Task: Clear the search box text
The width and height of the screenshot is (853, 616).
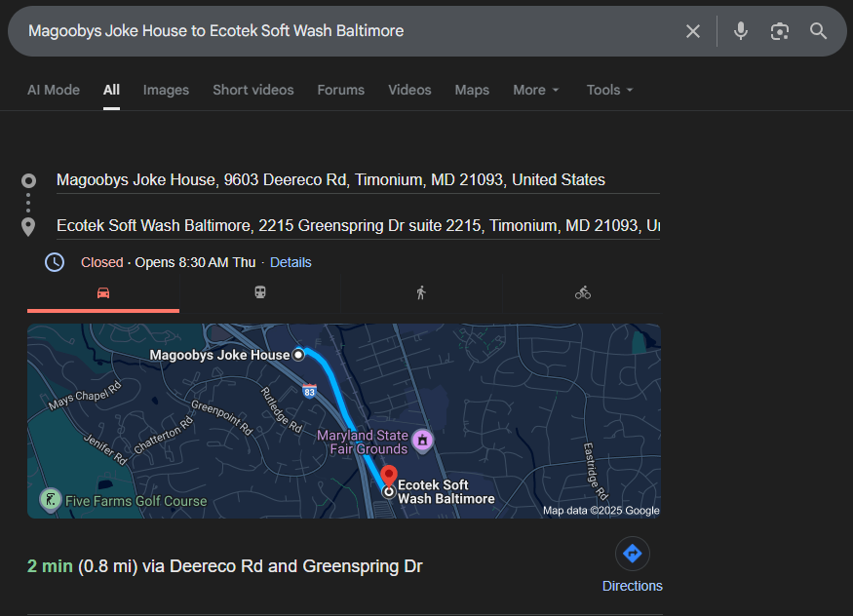Action: pyautogui.click(x=692, y=31)
